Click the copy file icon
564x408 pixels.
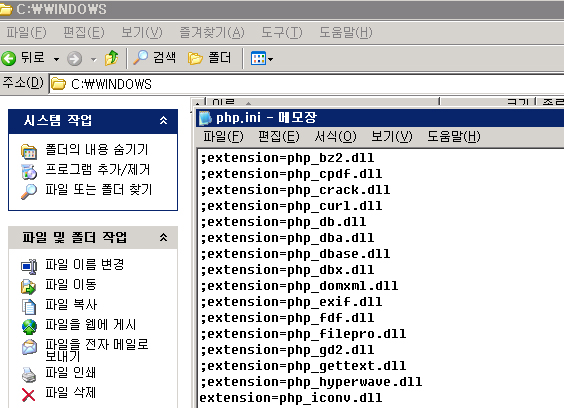coord(29,307)
